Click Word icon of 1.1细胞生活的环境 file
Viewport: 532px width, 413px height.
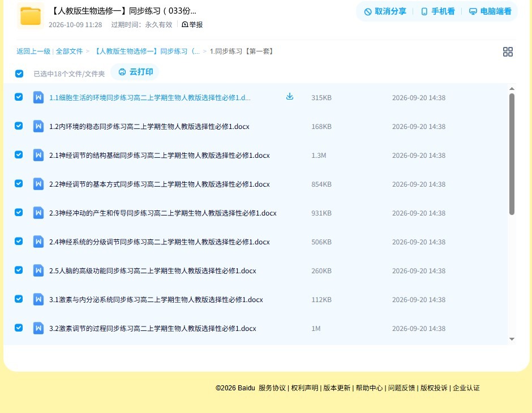tap(38, 97)
